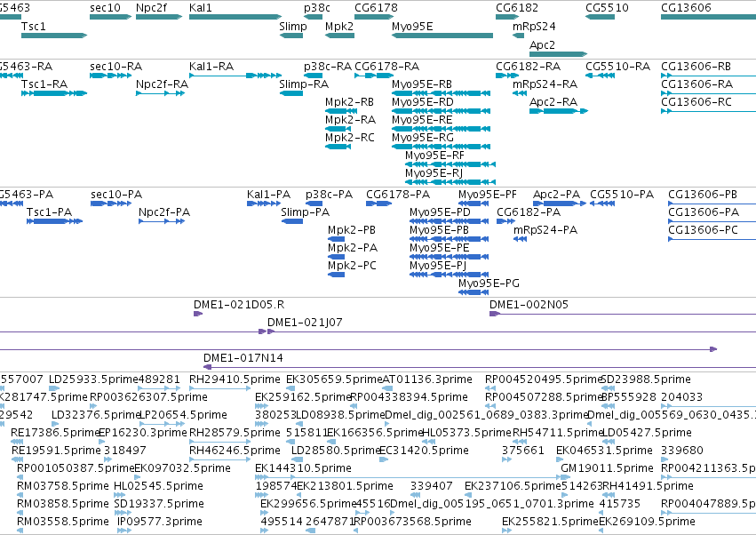Select protein mRpS24-PA

[520, 239]
